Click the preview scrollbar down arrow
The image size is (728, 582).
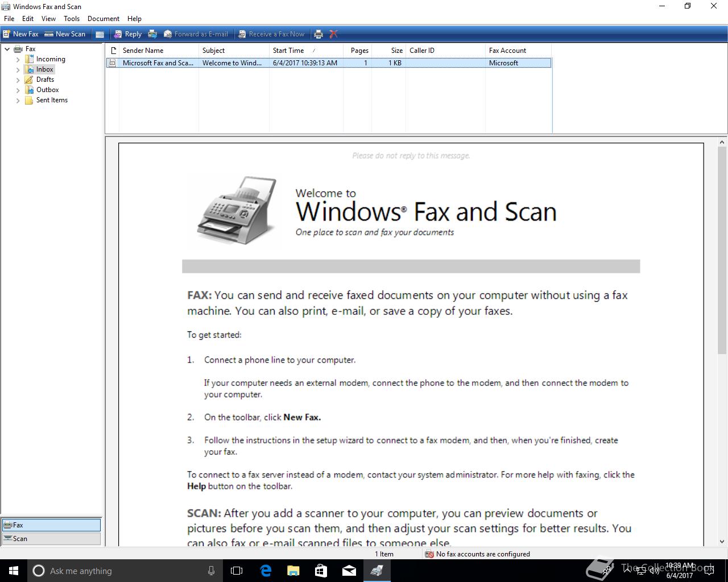[x=722, y=542]
